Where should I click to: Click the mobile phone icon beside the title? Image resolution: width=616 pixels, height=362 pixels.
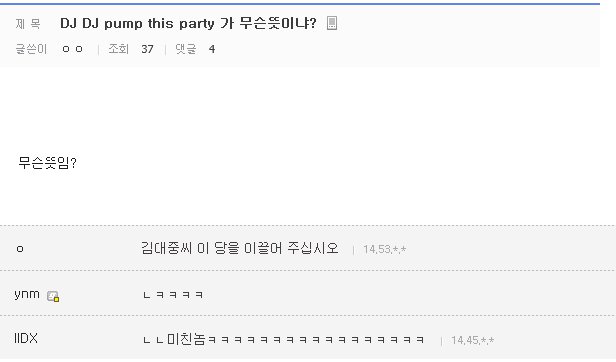point(332,23)
